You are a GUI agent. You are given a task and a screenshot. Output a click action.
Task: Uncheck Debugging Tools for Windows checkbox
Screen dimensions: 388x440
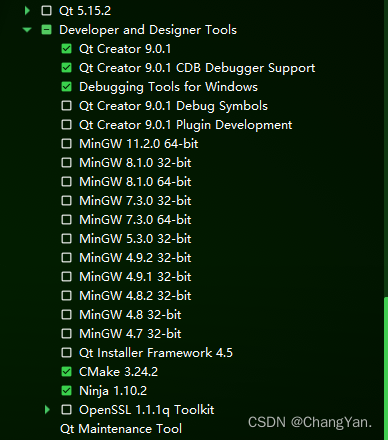coord(66,87)
